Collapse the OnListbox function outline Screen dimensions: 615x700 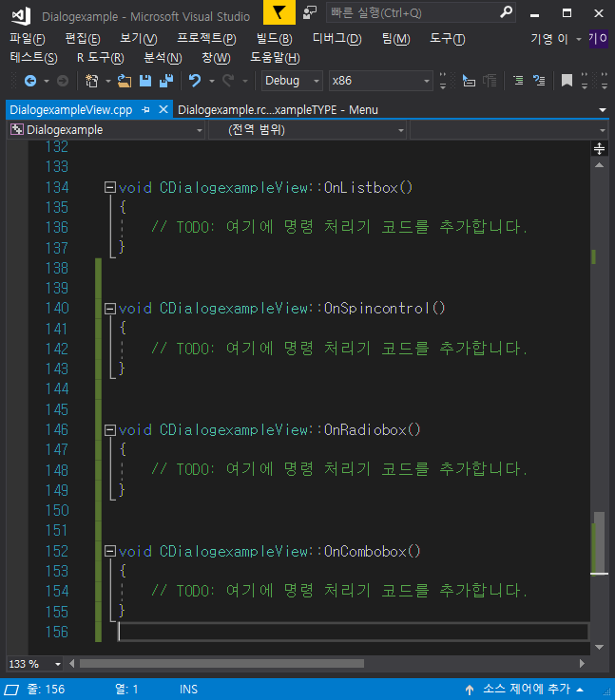[x=110, y=187]
